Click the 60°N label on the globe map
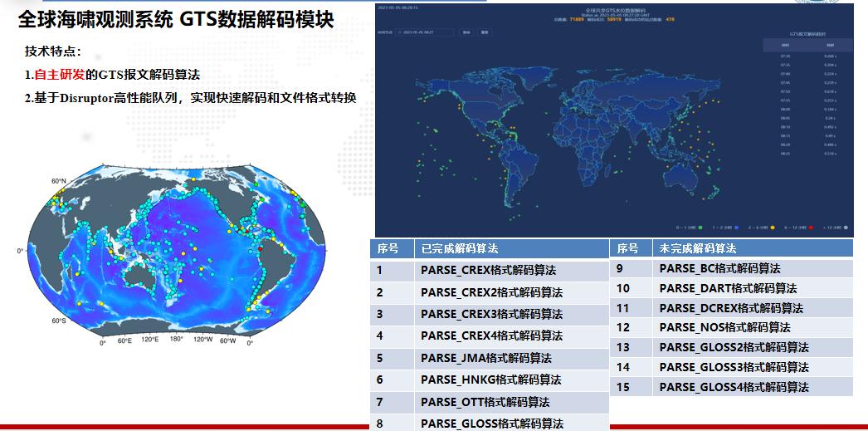The height and width of the screenshot is (431, 868). click(59, 181)
